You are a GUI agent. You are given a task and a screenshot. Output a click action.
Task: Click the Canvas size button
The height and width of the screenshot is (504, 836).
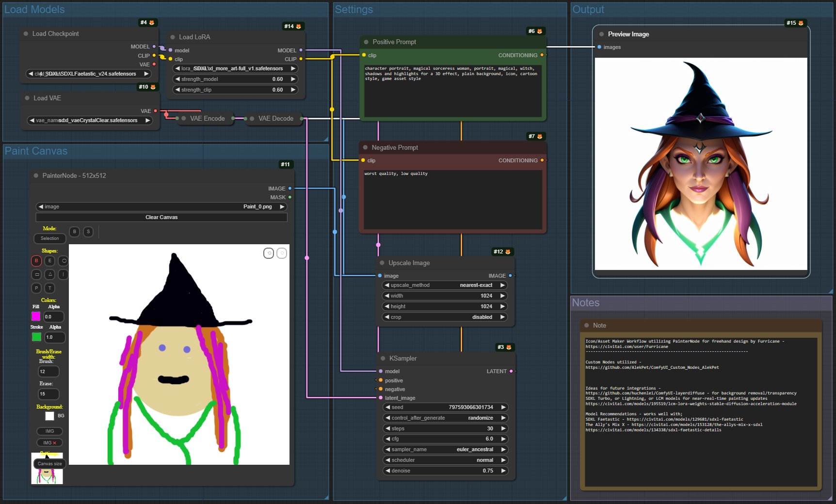click(x=49, y=464)
